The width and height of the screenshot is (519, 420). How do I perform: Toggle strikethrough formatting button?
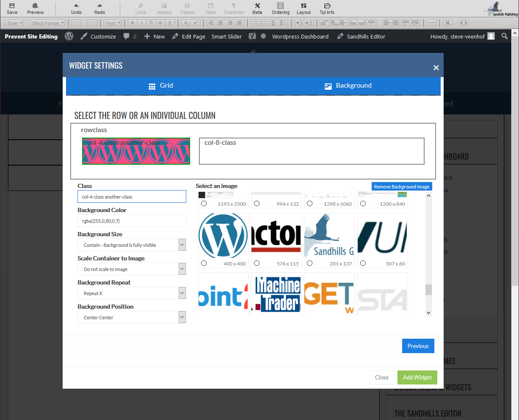tap(160, 23)
